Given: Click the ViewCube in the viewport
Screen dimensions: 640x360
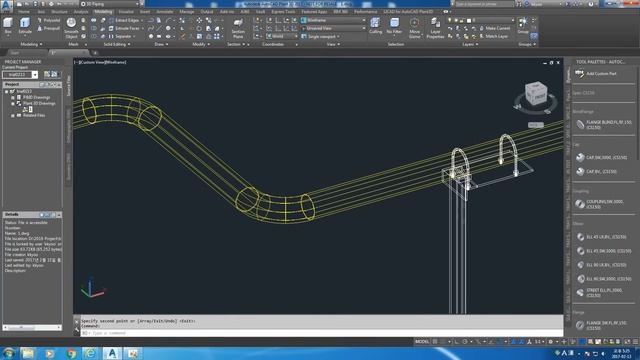Looking at the screenshot, I should 536,93.
